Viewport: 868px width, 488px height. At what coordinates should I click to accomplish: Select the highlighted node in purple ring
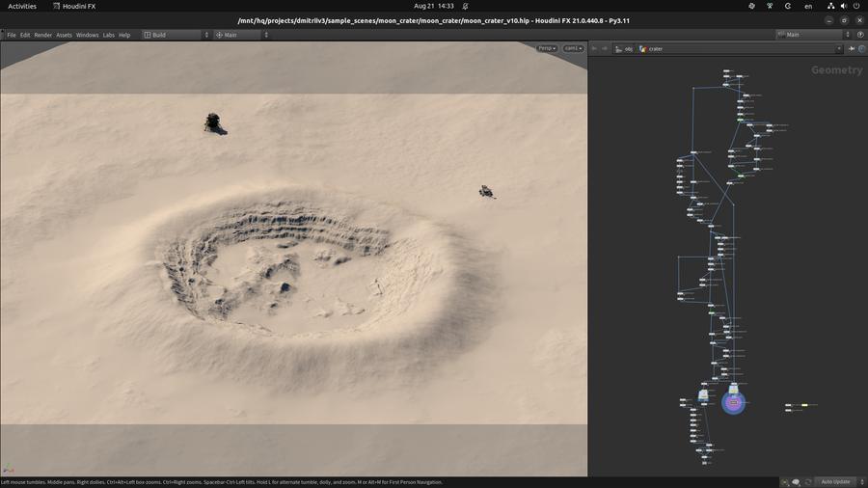click(733, 402)
